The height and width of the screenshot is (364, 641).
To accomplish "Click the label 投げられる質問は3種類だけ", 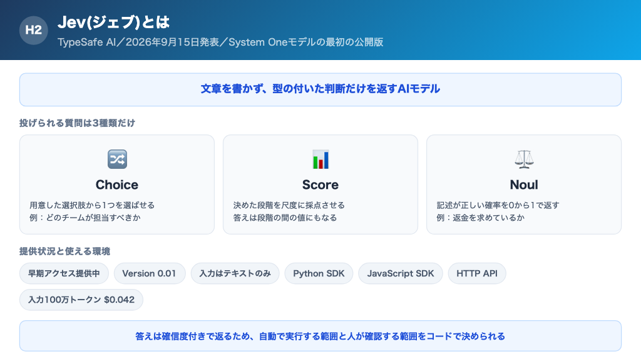I will pyautogui.click(x=77, y=123).
